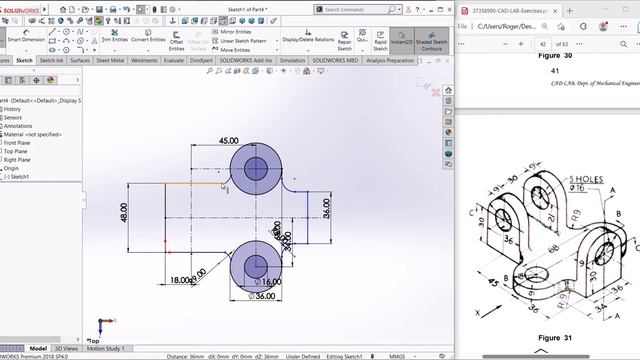Screen dimensions: 640x360
Task: Open the SOLIDWORKS Options gear
Action: 172,9
